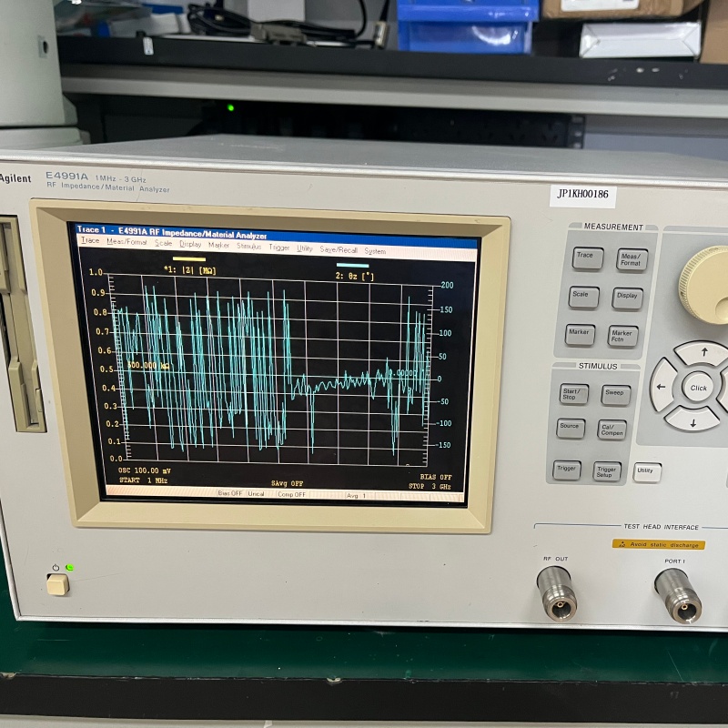Push the Trigger Setup front-panel key
Viewport: 728px width, 728px height.
tap(606, 471)
